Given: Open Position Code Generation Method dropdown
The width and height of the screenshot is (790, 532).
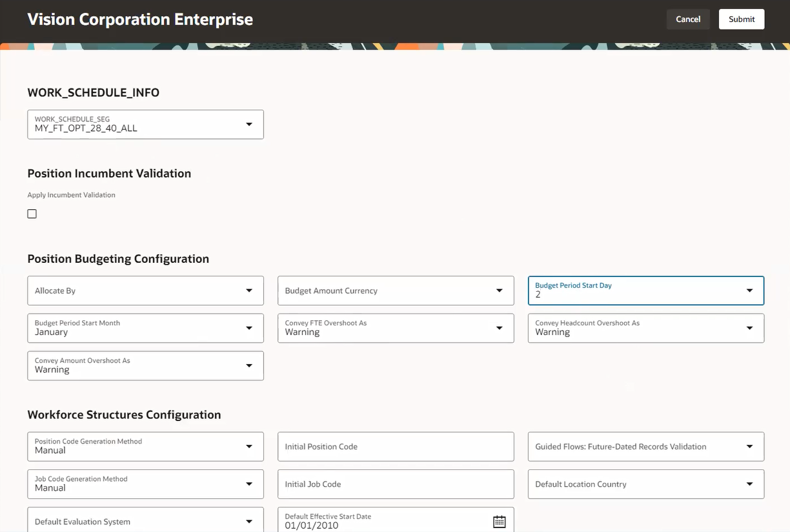Looking at the screenshot, I should pyautogui.click(x=249, y=447).
